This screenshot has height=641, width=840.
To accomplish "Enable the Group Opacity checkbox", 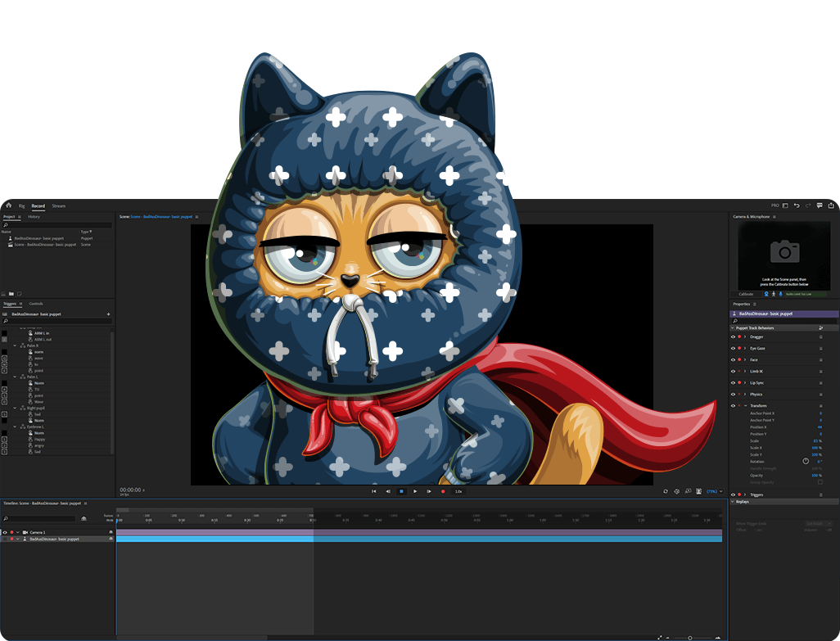I will (x=820, y=482).
